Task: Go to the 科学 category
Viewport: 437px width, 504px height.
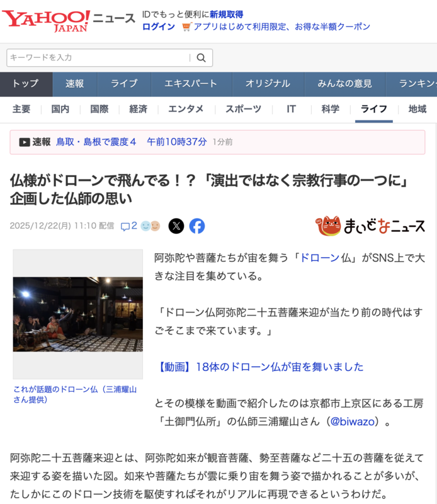Action: point(330,109)
